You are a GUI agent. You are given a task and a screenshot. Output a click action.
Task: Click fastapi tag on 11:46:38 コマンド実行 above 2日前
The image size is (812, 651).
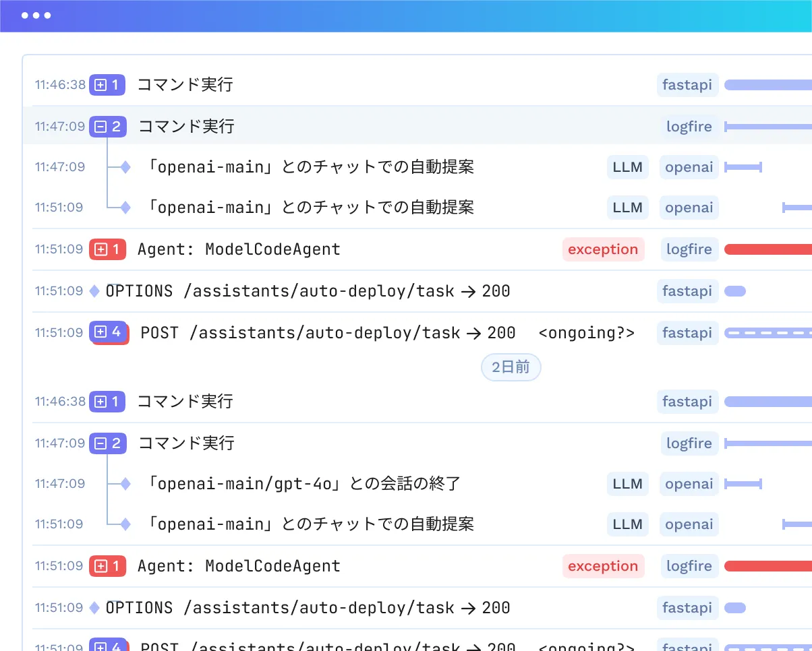pyautogui.click(x=687, y=85)
